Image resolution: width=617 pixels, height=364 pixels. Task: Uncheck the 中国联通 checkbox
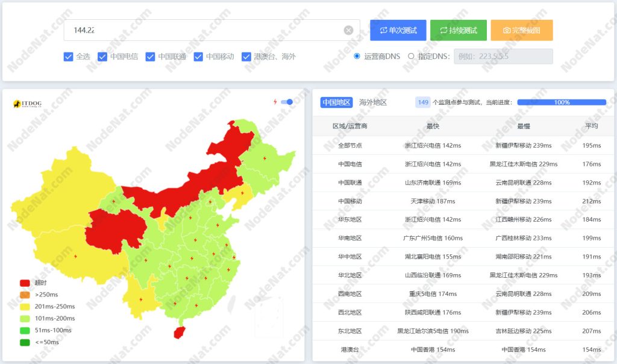click(150, 57)
